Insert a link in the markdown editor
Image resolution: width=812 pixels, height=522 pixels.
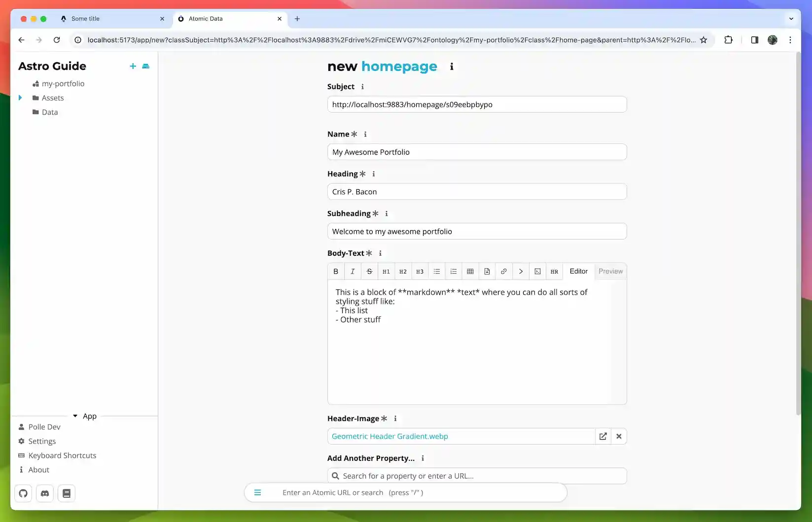coord(504,272)
